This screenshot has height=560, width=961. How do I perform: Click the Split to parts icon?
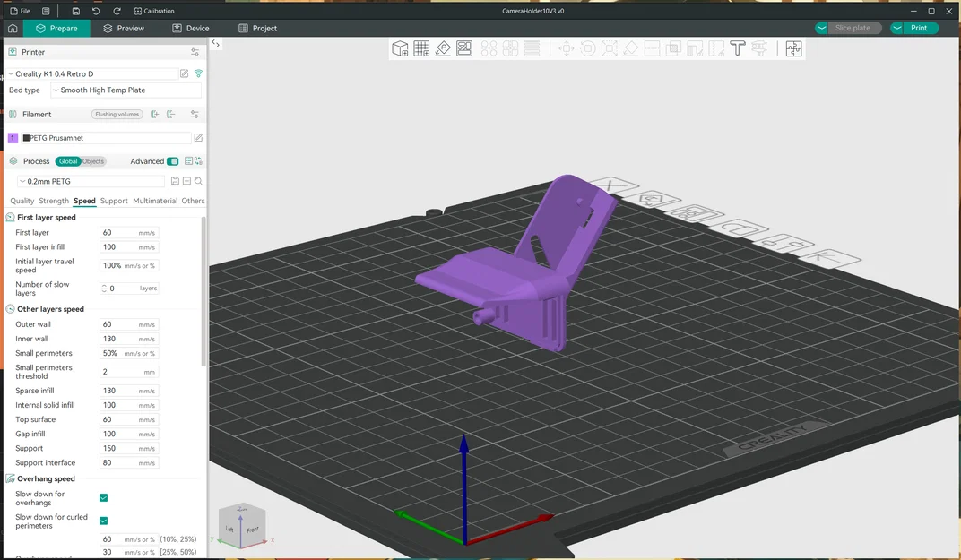[511, 48]
